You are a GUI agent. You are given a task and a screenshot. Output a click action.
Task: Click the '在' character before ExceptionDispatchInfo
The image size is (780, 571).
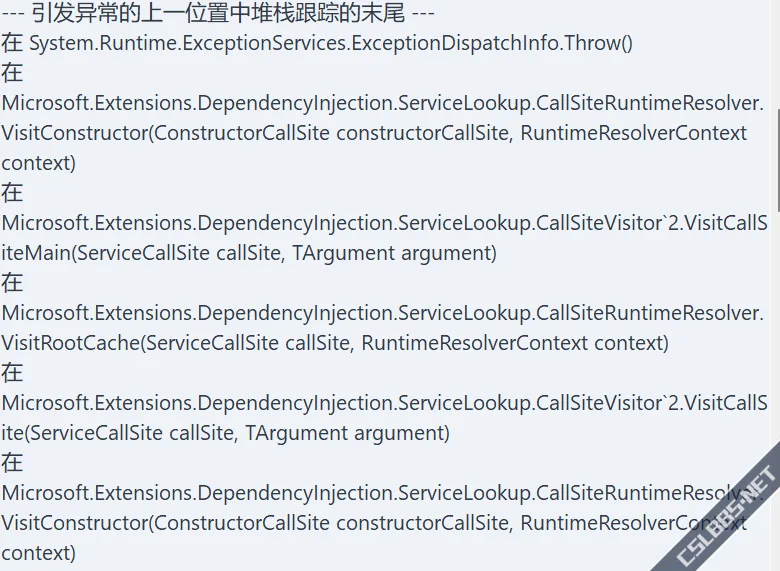(12, 43)
